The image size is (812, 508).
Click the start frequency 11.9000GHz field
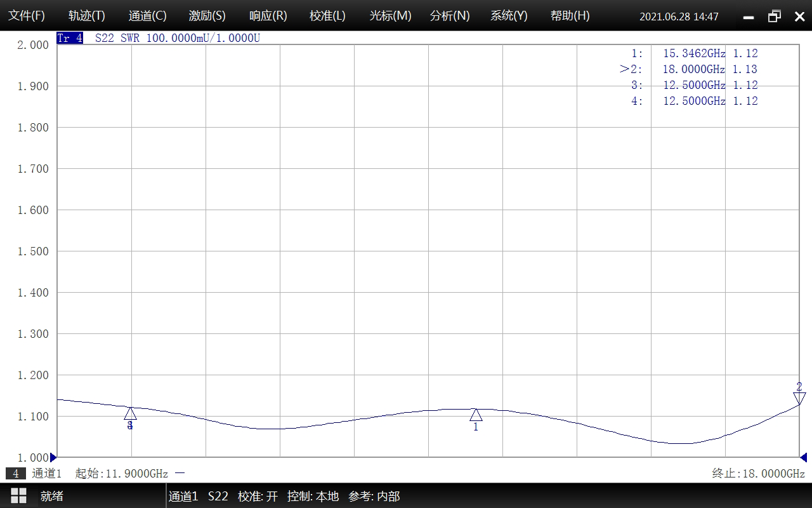click(121, 474)
